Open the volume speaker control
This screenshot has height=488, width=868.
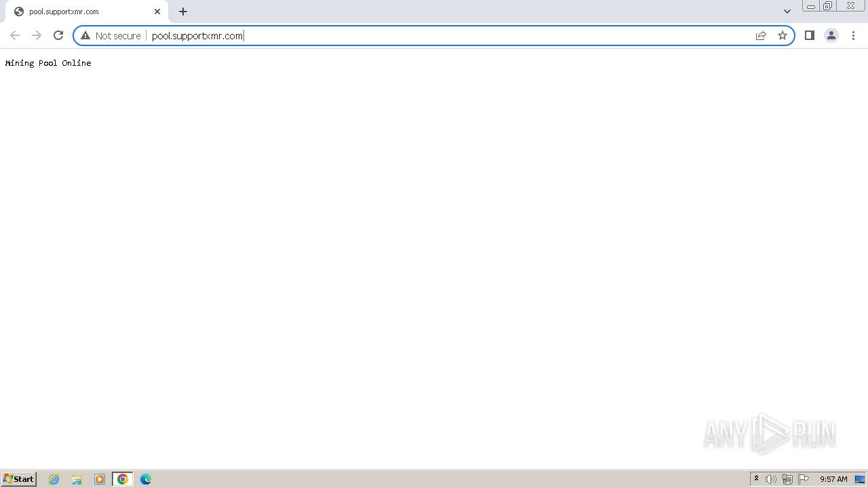click(x=771, y=479)
